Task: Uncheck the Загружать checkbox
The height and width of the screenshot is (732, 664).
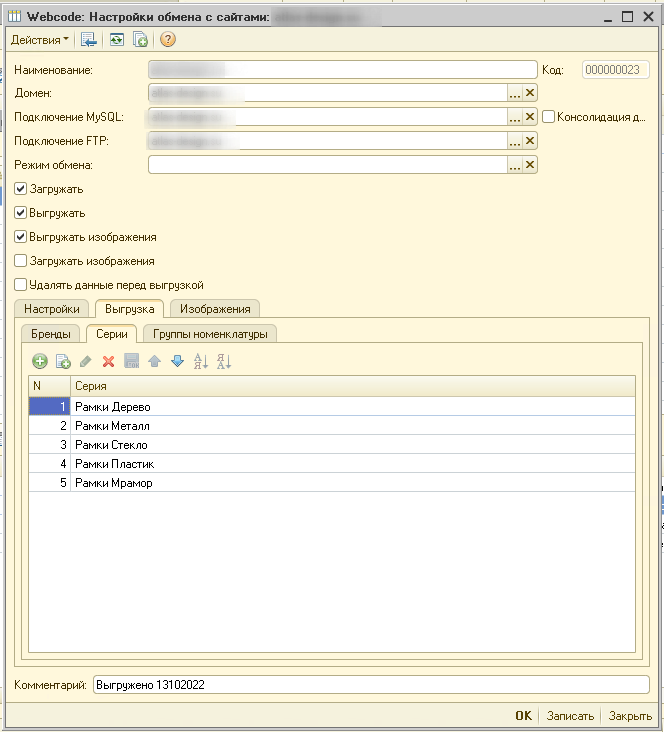Action: [21, 189]
